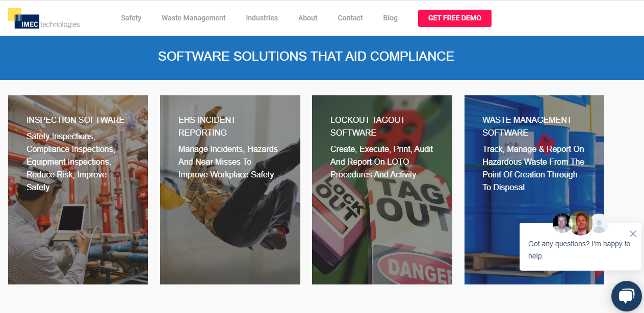Image resolution: width=644 pixels, height=313 pixels.
Task: Click the GET FREE DEMO button
Action: pos(455,18)
